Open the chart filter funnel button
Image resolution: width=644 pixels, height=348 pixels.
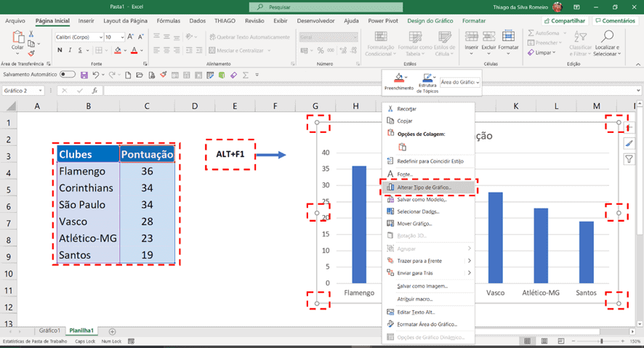629,159
